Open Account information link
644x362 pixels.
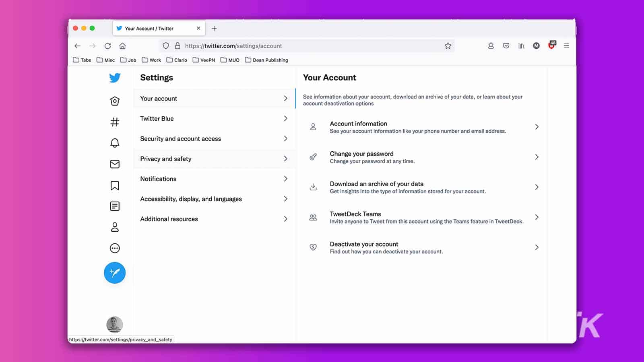pyautogui.click(x=422, y=127)
